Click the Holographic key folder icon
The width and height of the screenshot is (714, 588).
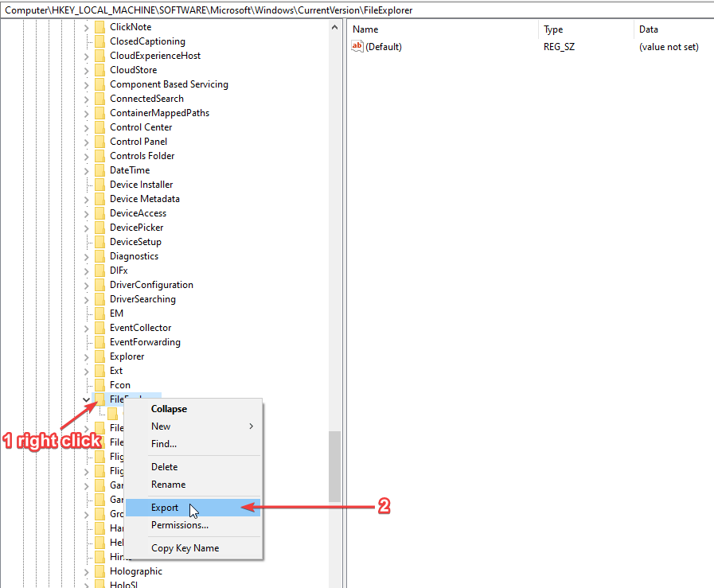click(x=99, y=570)
